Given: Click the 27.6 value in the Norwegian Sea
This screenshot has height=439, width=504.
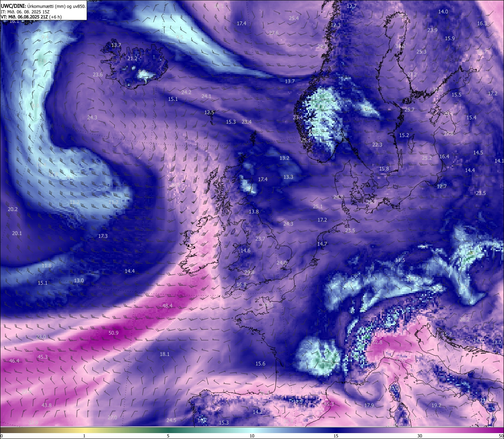Looking at the screenshot, I should 274,33.
